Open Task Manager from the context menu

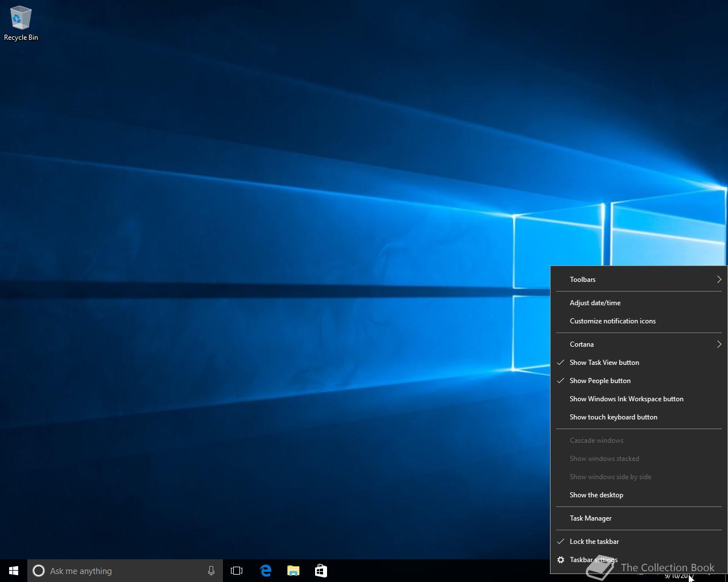point(639,518)
